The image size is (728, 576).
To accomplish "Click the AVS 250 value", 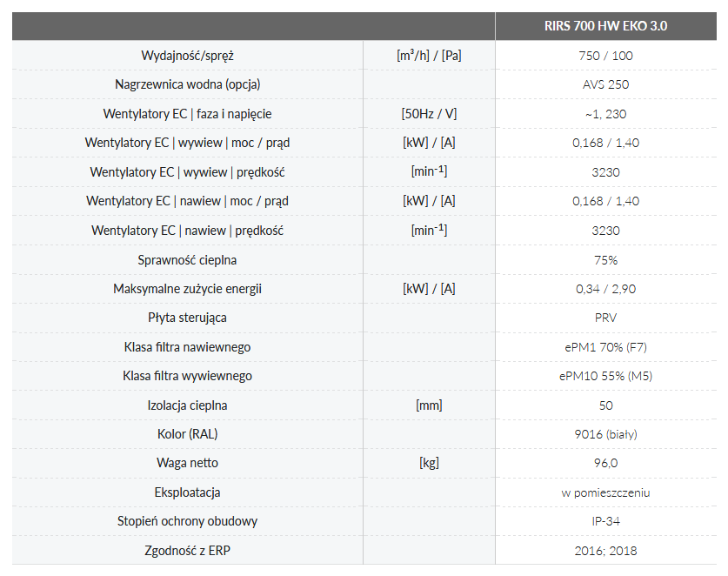I will coord(605,84).
